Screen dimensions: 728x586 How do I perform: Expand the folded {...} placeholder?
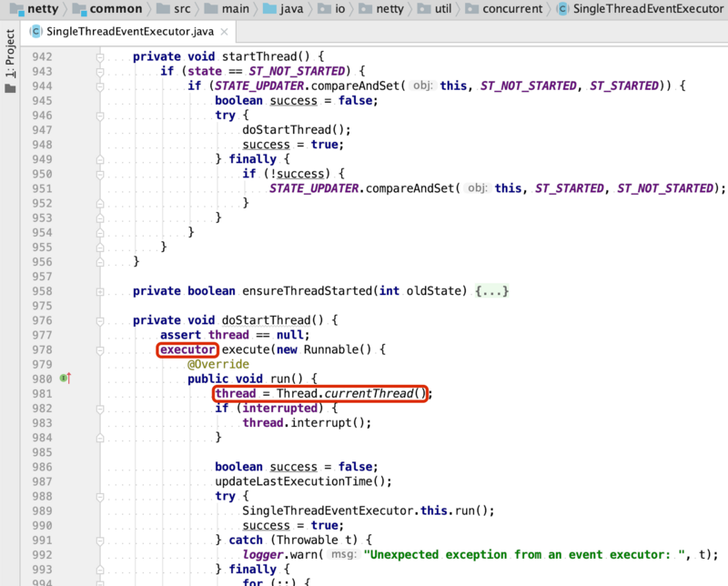(491, 291)
